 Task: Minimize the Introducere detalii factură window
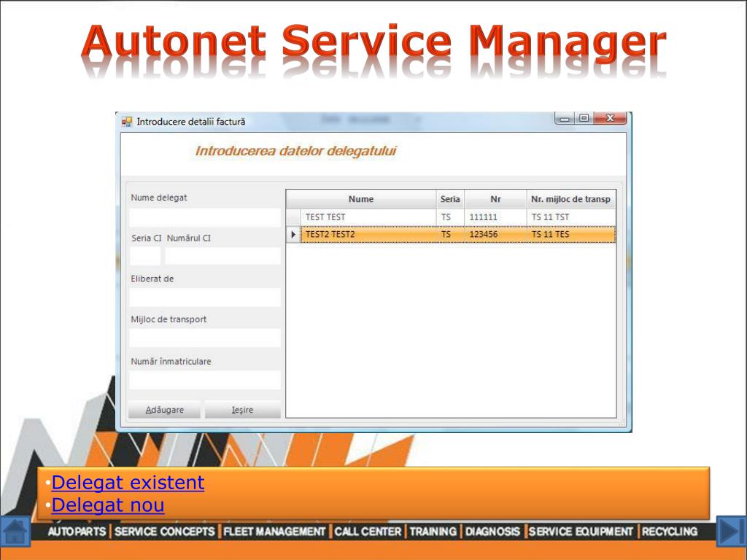(565, 119)
